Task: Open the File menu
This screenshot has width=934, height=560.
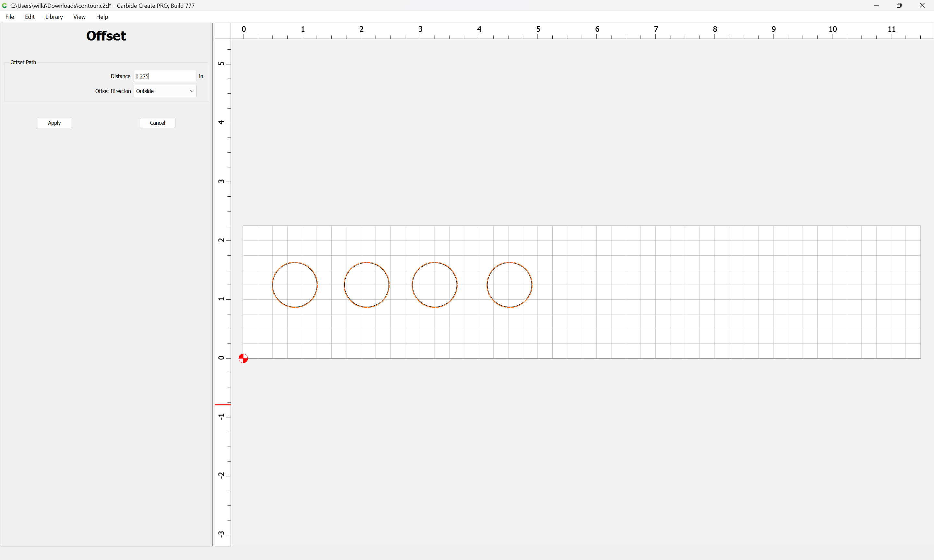Action: (10, 17)
